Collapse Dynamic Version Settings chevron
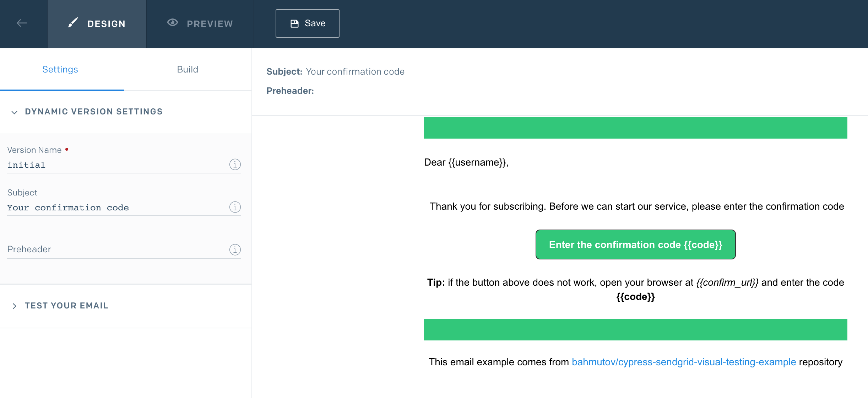The width and height of the screenshot is (868, 398). pos(14,112)
